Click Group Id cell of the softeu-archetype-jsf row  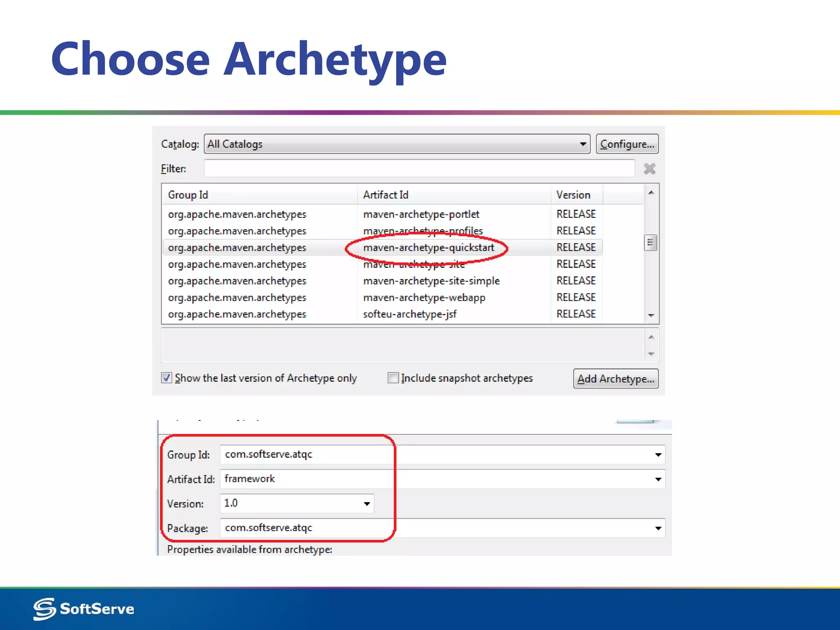tap(237, 314)
